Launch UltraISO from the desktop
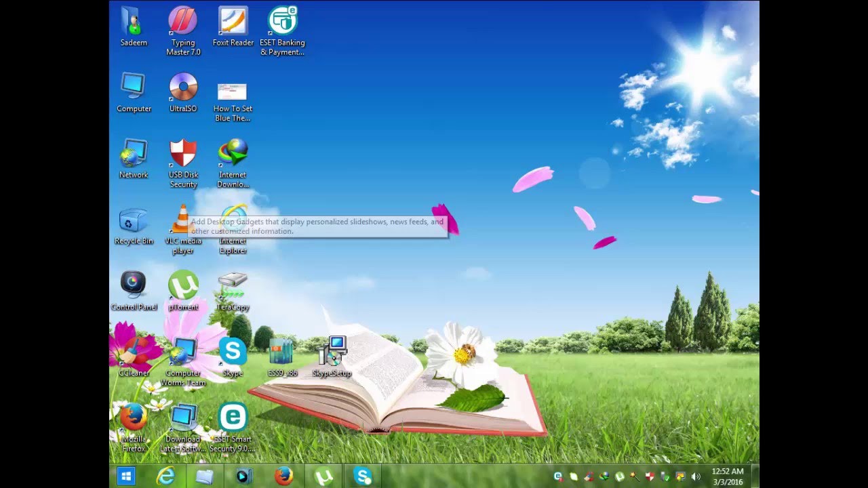 (x=183, y=93)
